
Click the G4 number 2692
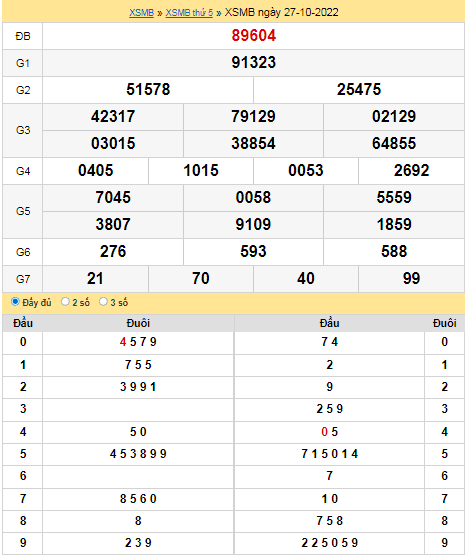(x=411, y=170)
